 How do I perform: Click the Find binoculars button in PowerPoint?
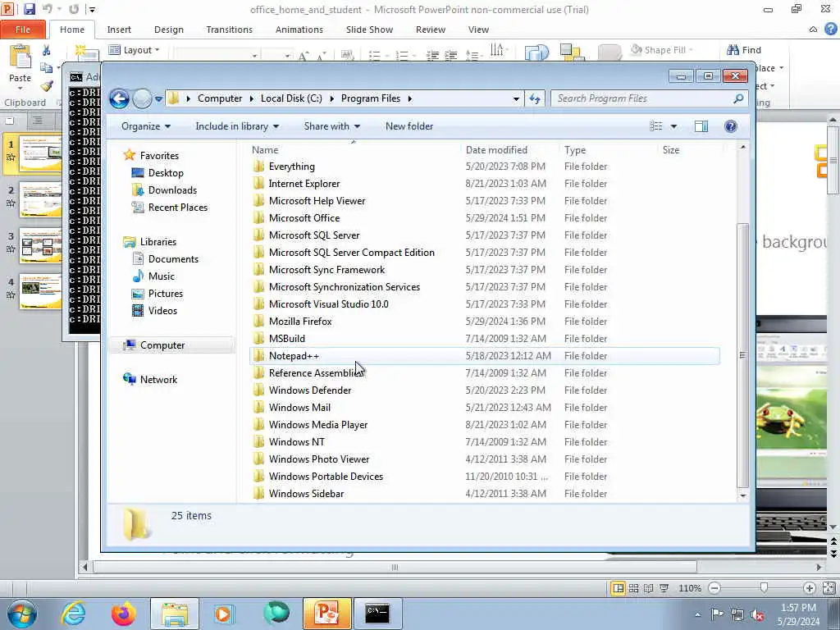[743, 50]
